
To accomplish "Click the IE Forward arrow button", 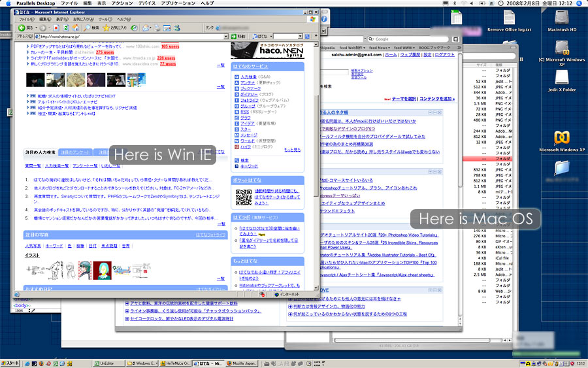I will (x=42, y=27).
